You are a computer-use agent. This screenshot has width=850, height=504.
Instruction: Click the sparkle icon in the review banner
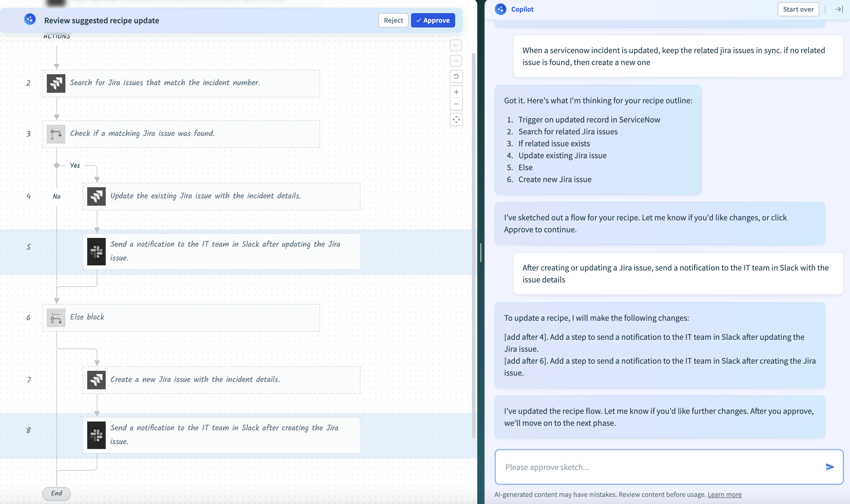[30, 19]
